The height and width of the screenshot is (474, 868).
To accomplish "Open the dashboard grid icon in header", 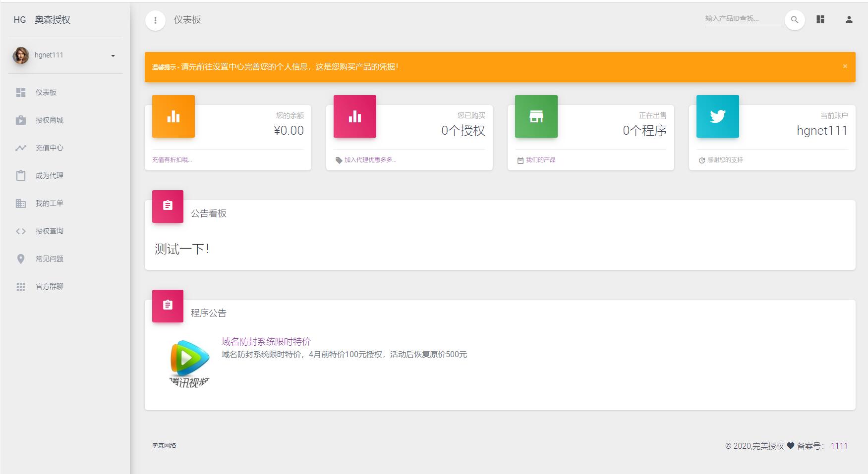I will click(x=820, y=19).
